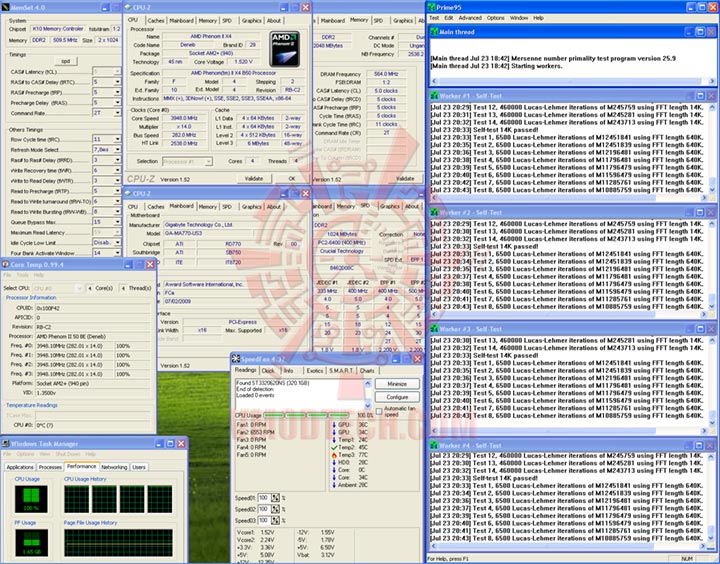Open the Refresh Mode Select dropdown in MemSet
This screenshot has height=564, width=720.
click(117, 149)
